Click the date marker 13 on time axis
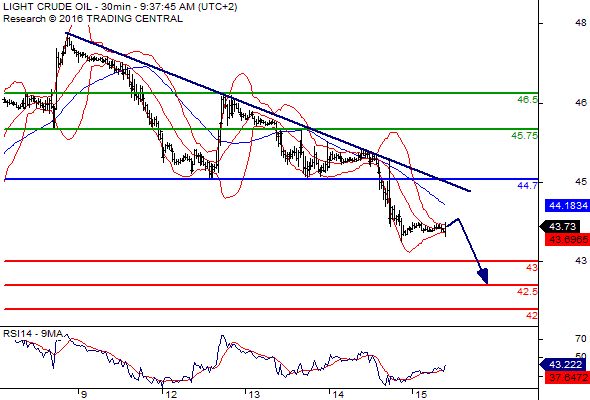 [254, 394]
